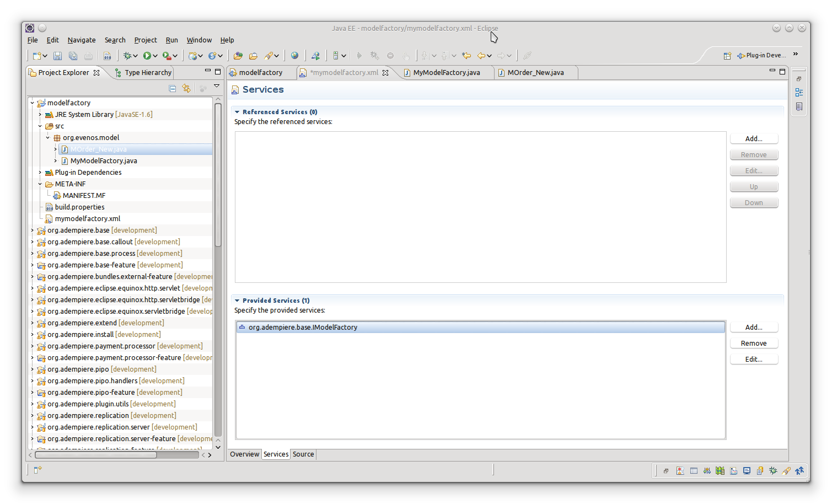Collapse the Referenced Services section
Screen dimensions: 832x504
(x=237, y=112)
